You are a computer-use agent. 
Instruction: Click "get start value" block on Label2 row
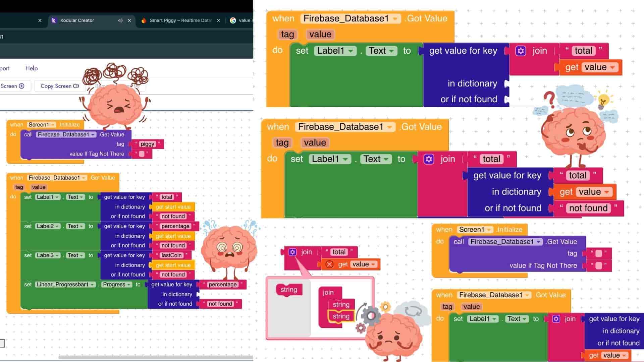click(x=173, y=236)
